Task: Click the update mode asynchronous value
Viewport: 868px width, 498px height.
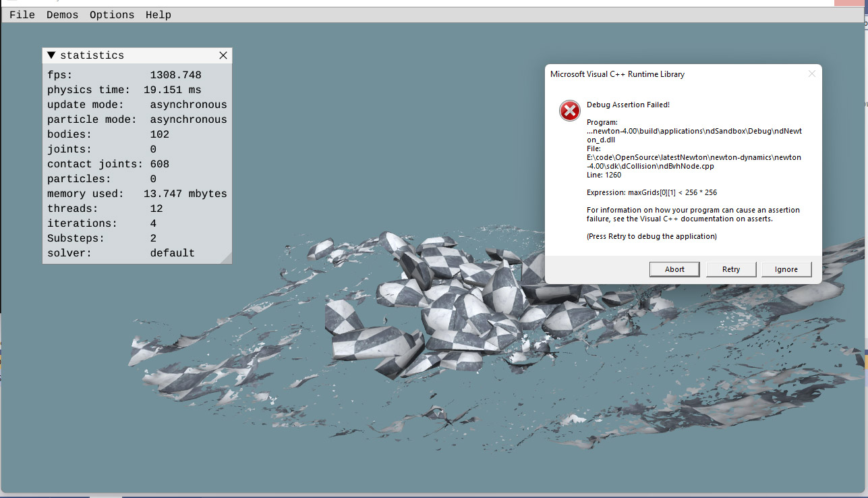Action: (188, 105)
